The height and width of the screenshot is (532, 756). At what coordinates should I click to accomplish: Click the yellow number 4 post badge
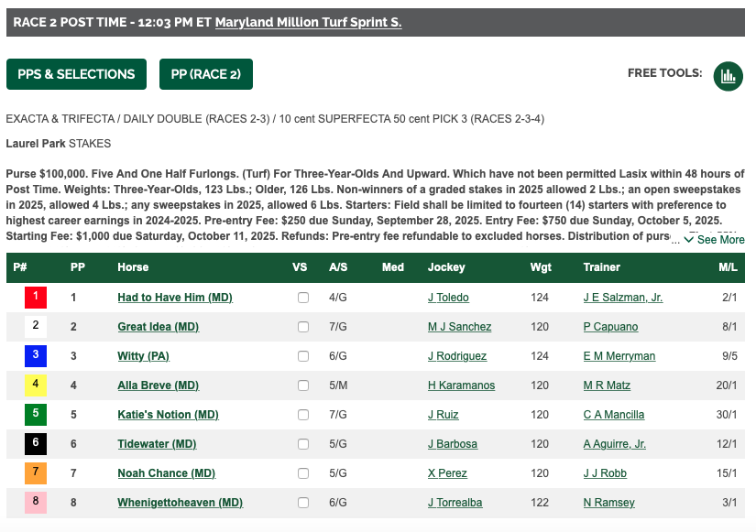point(36,385)
